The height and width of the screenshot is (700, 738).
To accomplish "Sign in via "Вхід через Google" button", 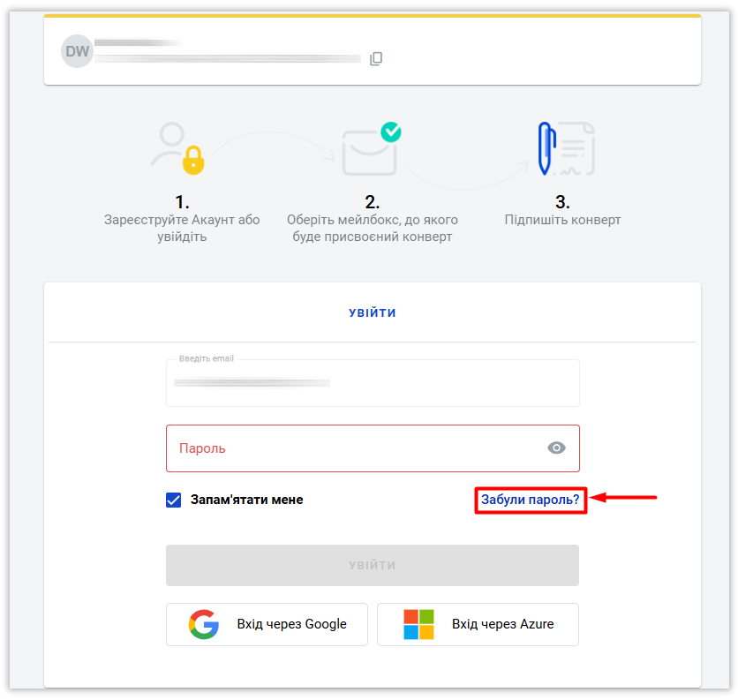I will (x=267, y=625).
